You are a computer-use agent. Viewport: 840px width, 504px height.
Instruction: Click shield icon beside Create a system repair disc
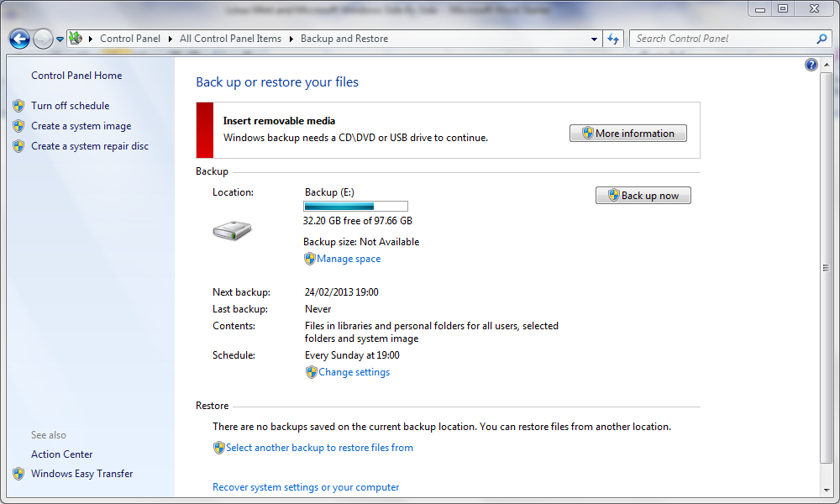[x=18, y=146]
